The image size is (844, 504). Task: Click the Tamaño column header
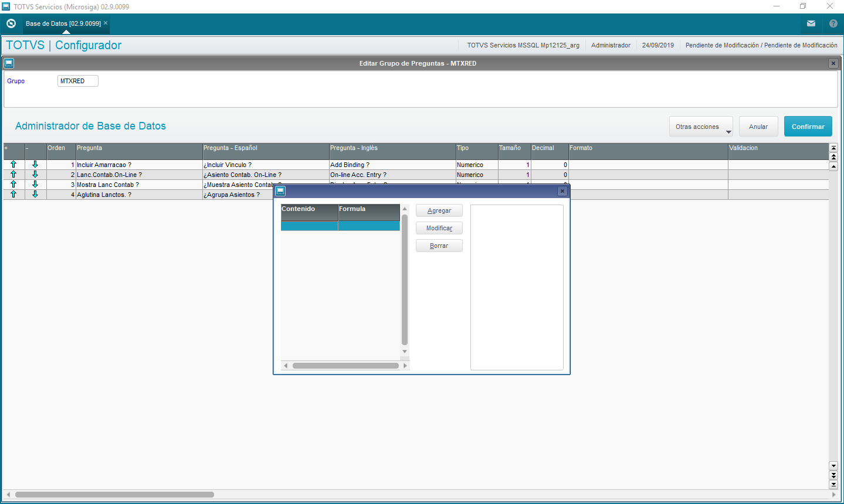514,151
